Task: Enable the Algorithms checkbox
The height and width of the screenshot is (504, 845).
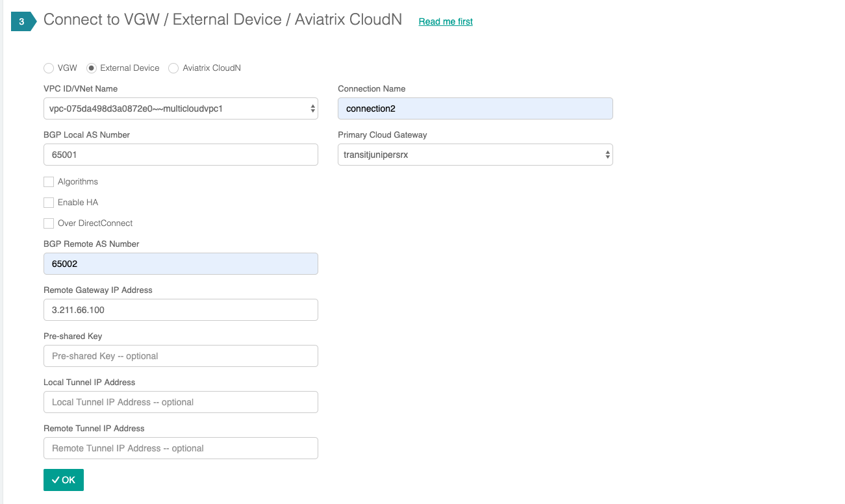Action: (x=49, y=182)
